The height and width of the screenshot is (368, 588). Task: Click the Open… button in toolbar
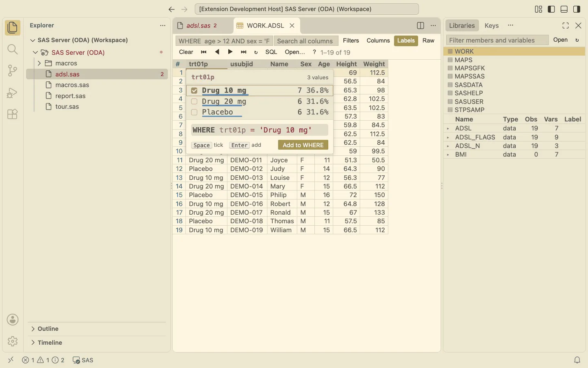click(x=295, y=52)
